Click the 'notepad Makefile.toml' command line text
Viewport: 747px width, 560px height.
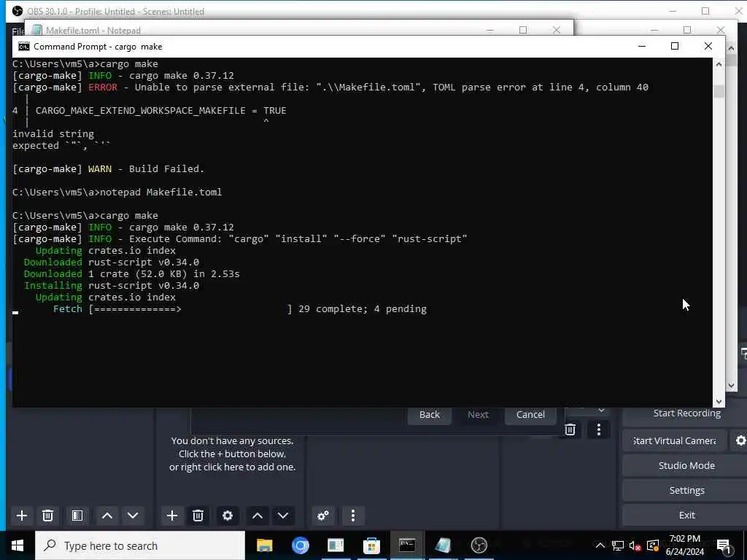(x=161, y=192)
